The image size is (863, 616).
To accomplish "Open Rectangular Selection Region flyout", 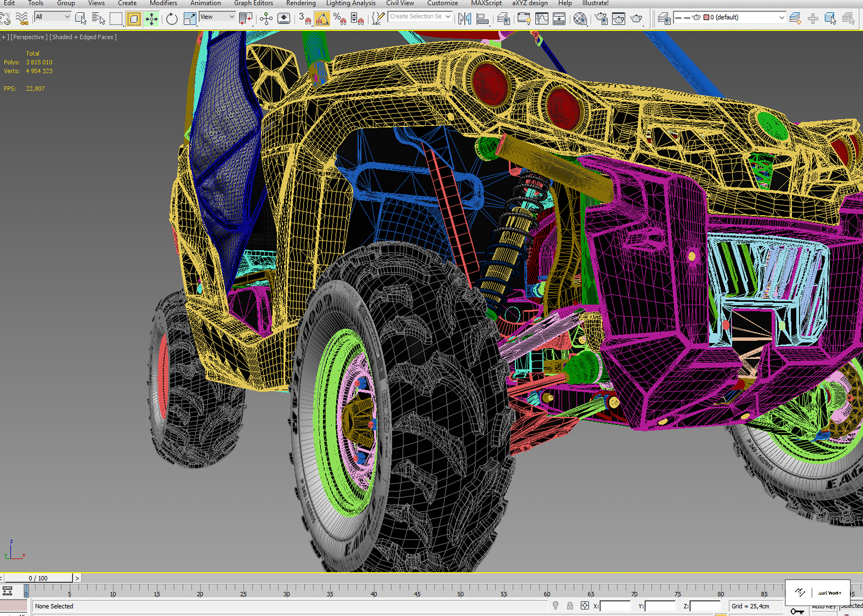I will pyautogui.click(x=116, y=19).
